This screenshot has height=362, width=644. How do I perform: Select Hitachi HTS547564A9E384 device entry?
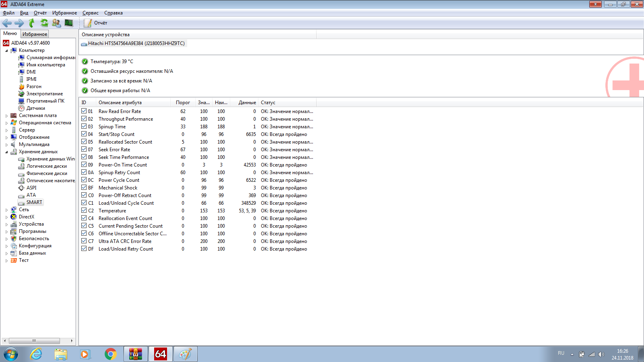coord(133,43)
